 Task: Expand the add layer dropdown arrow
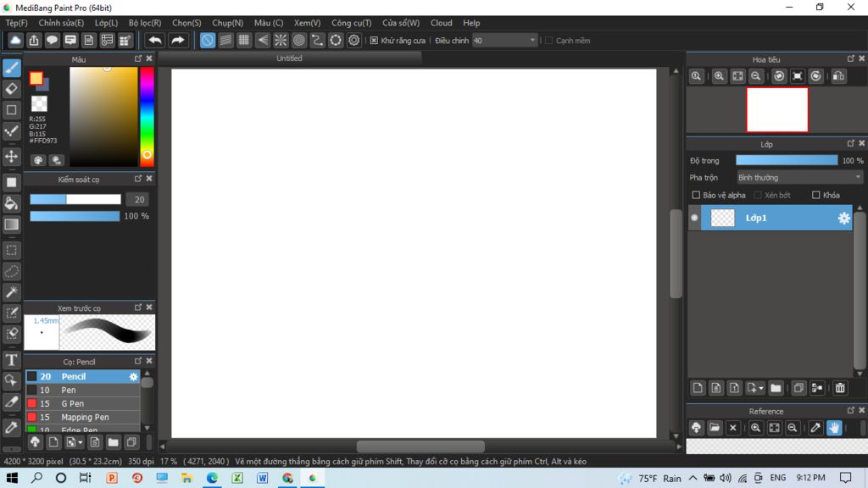click(x=761, y=388)
